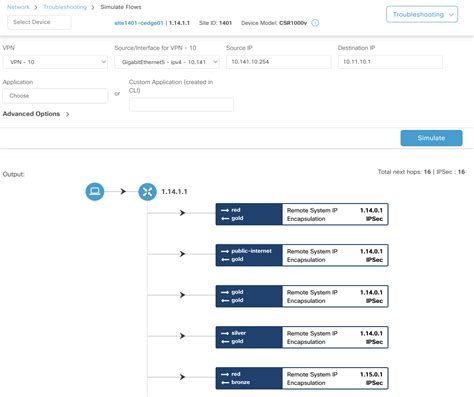Image resolution: width=474 pixels, height=397 pixels.
Task: Select the red to gold tunnel to 1.14.0.1
Action: [x=302, y=214]
